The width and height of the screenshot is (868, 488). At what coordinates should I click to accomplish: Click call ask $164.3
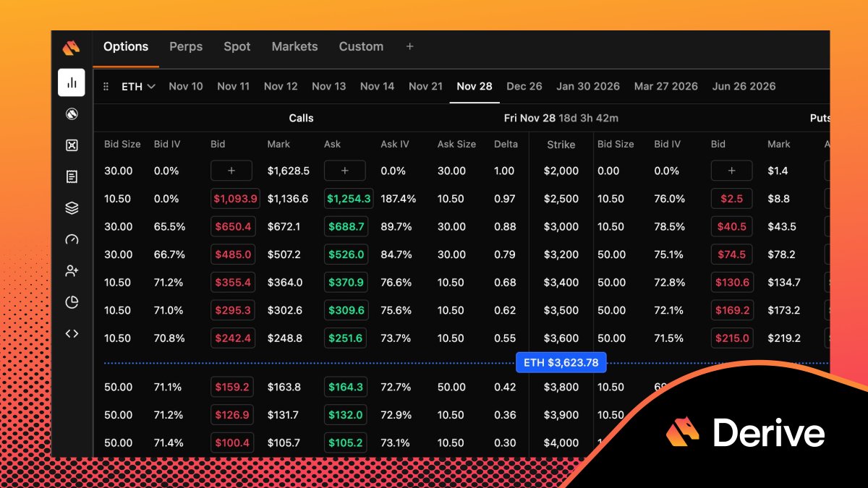click(346, 387)
